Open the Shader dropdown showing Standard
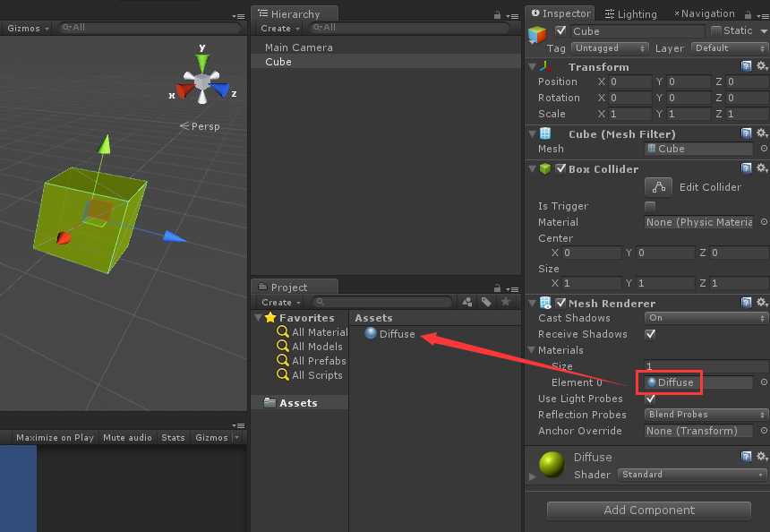This screenshot has width=770, height=532. [692, 475]
